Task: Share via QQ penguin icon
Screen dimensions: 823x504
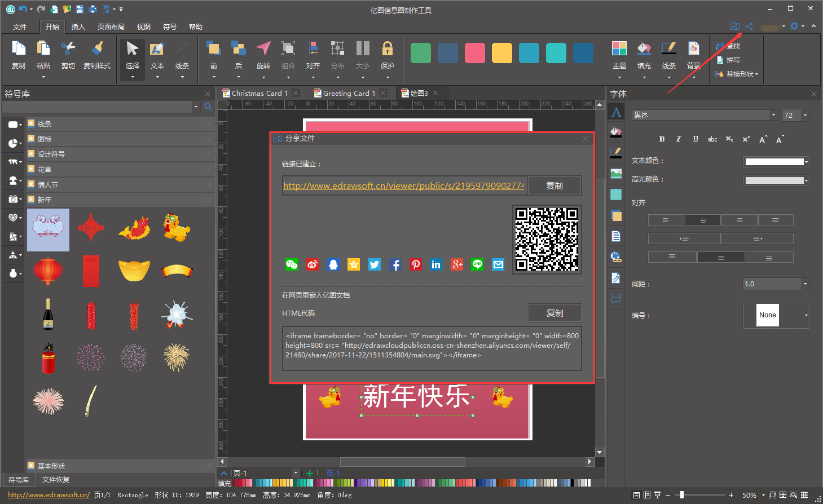Action: [333, 264]
